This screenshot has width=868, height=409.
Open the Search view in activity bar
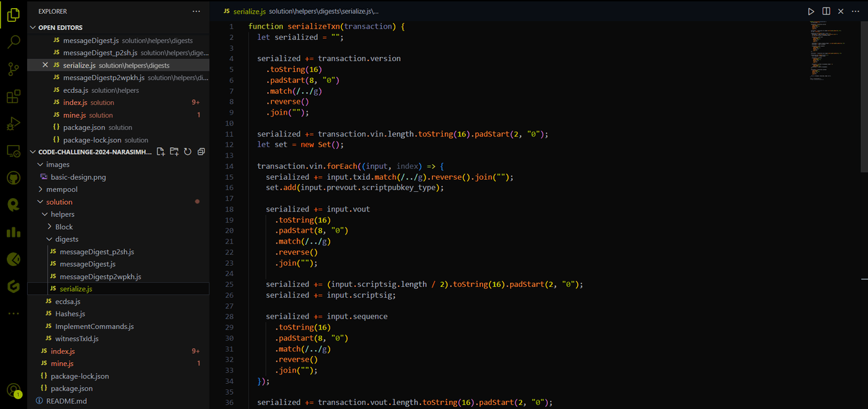click(14, 42)
